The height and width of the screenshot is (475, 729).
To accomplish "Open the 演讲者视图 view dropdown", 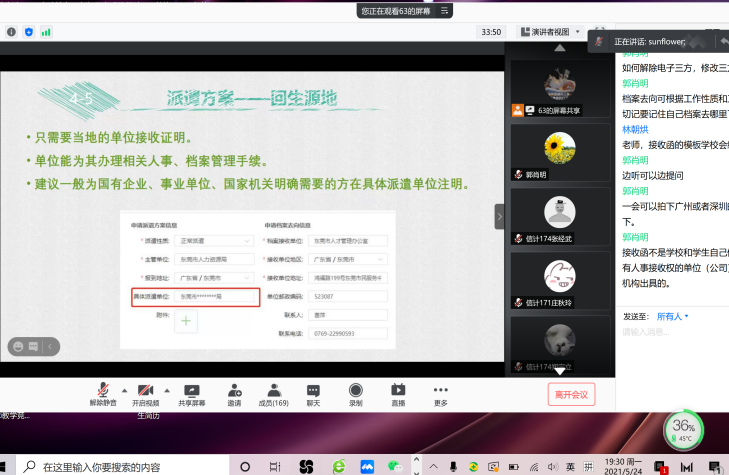I will (549, 32).
